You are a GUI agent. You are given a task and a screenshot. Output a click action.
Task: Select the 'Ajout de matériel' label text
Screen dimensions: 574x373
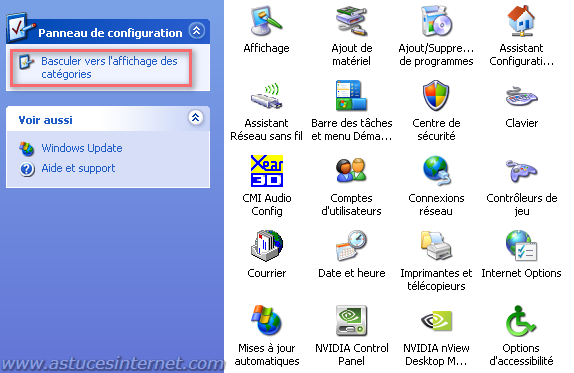coord(351,55)
